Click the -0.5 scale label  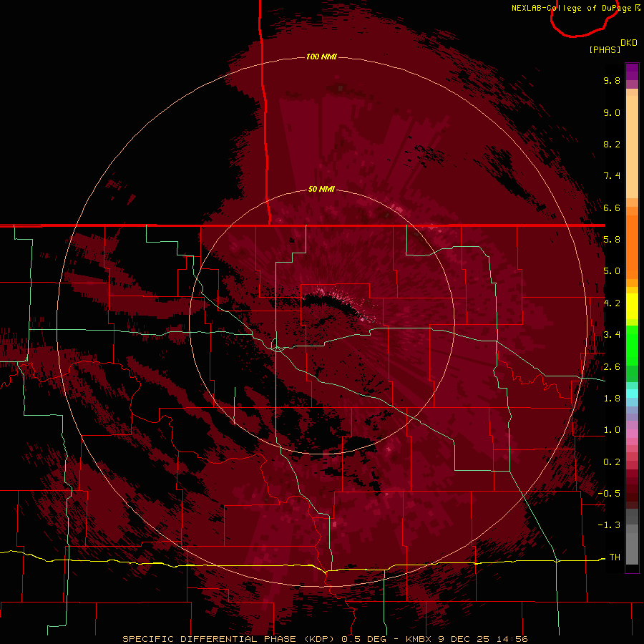[609, 494]
